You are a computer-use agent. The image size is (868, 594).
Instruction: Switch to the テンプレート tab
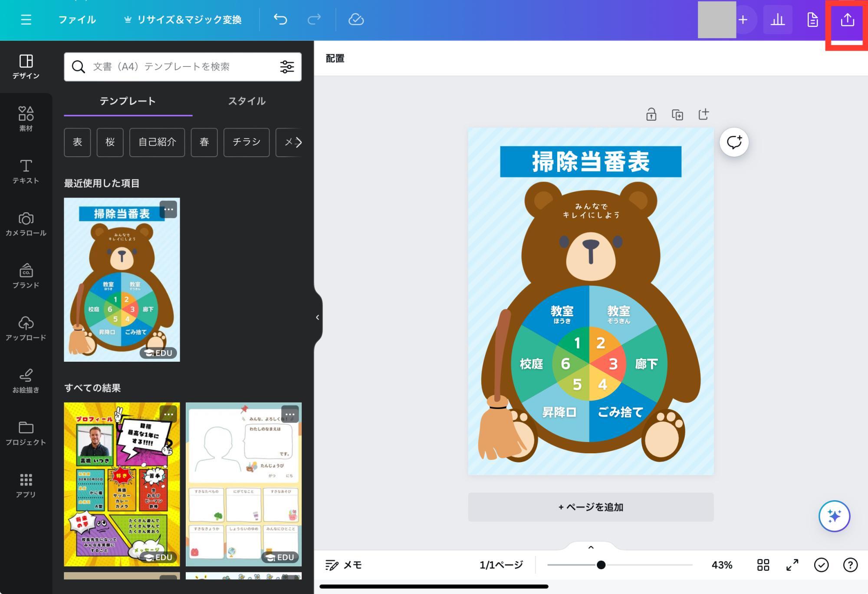tap(128, 101)
